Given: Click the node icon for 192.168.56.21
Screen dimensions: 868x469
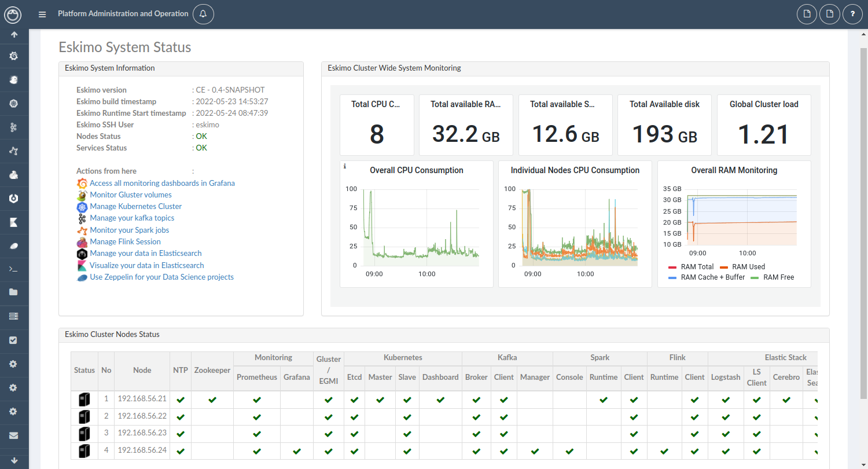Looking at the screenshot, I should tap(84, 400).
